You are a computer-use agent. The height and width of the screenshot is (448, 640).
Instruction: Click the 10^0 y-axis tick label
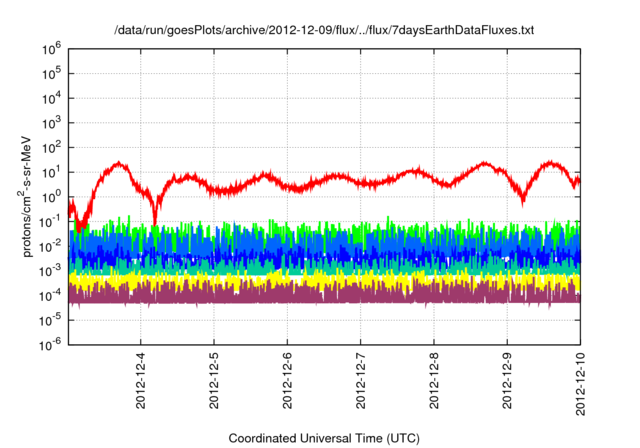coord(51,197)
